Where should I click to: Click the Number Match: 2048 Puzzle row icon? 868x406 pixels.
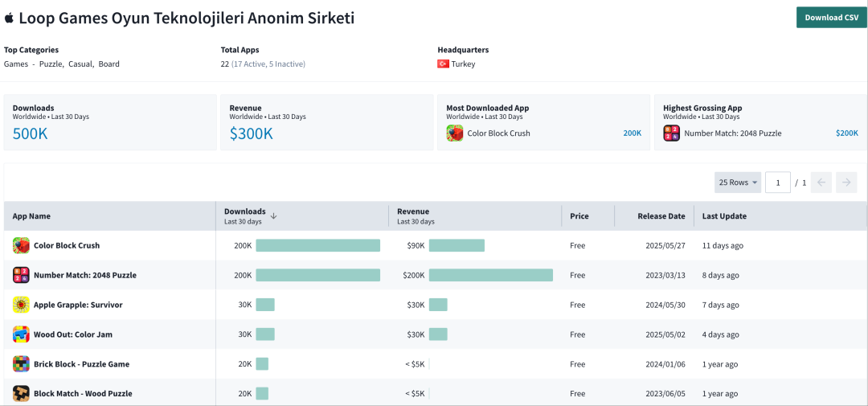(x=22, y=275)
